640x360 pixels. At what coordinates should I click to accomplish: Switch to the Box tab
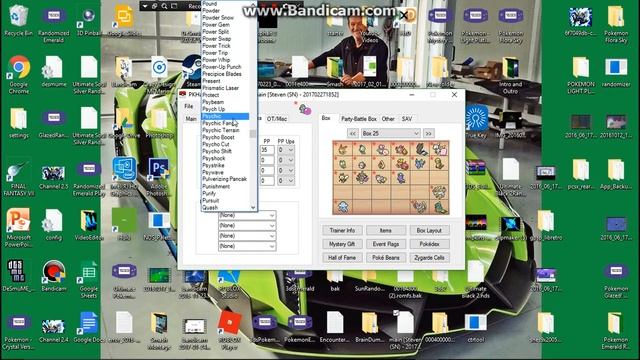326,118
